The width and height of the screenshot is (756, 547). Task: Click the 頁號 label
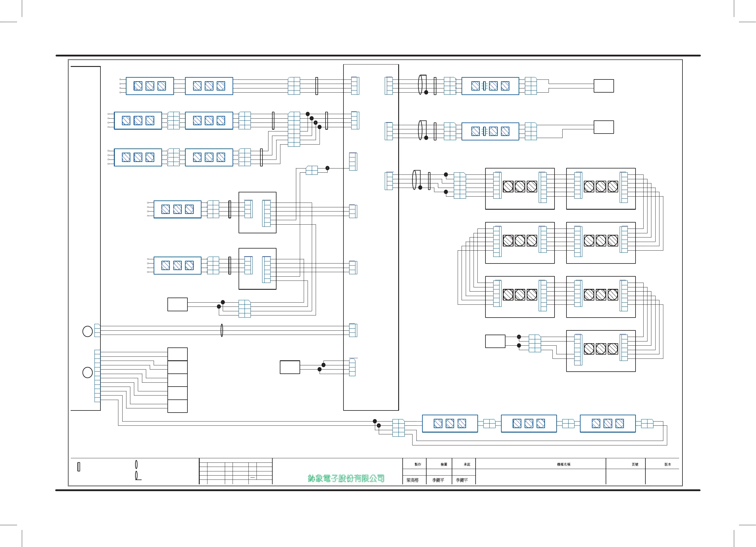[x=635, y=464]
